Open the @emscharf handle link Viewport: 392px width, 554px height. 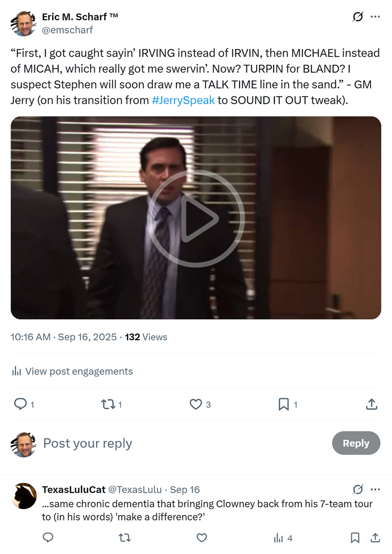(67, 30)
